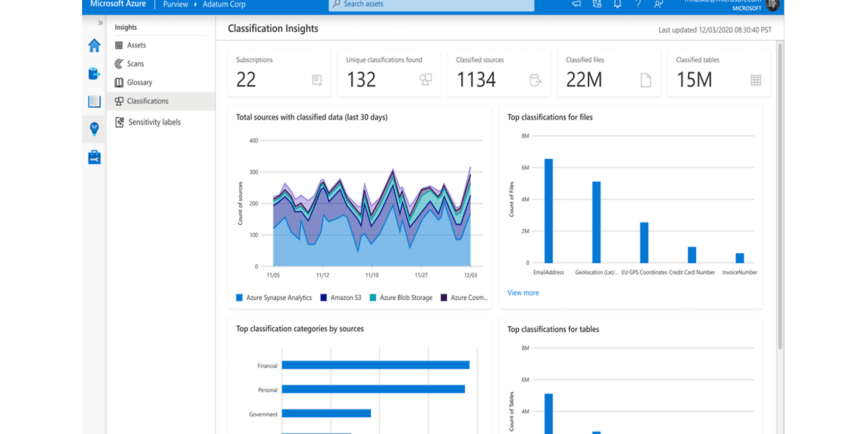Screen dimensions: 868x434
Task: Click the 1134 classified sources value
Action: [x=476, y=80]
